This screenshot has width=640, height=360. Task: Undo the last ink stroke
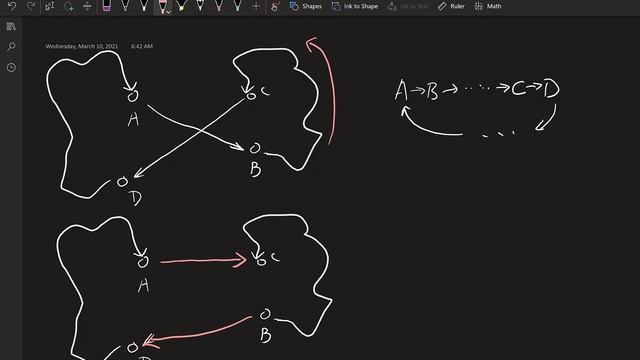pos(12,6)
